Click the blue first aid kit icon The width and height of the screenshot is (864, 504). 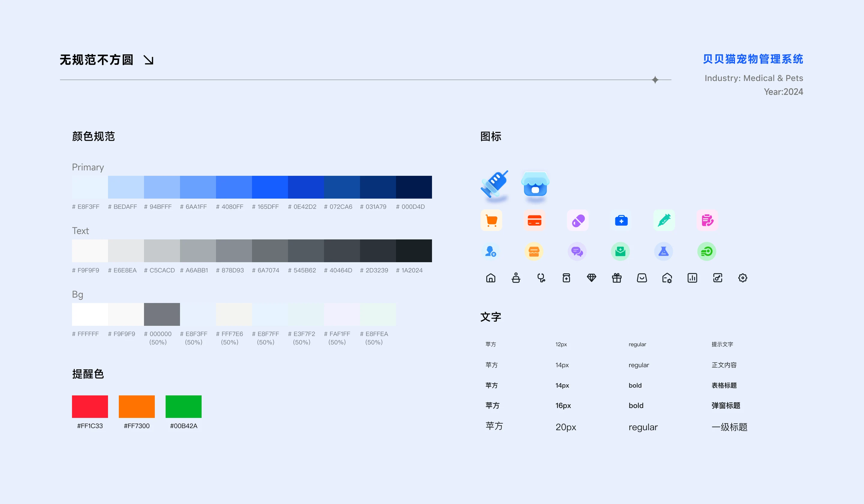click(621, 220)
